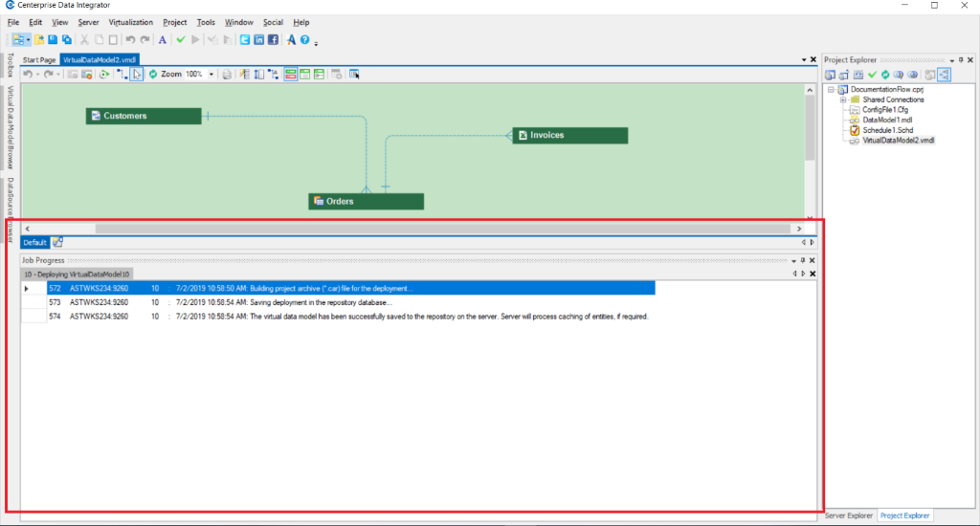Toggle auto-hide pin on Job Progress panel
This screenshot has height=526, width=980.
coord(802,260)
